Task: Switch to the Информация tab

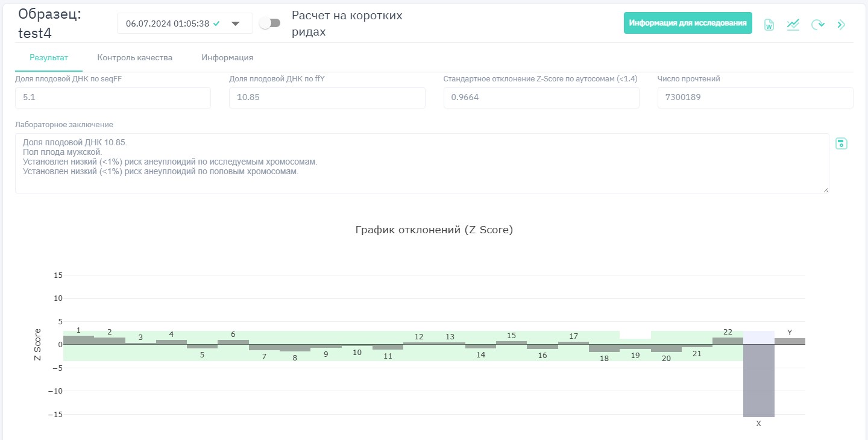Action: pos(227,58)
